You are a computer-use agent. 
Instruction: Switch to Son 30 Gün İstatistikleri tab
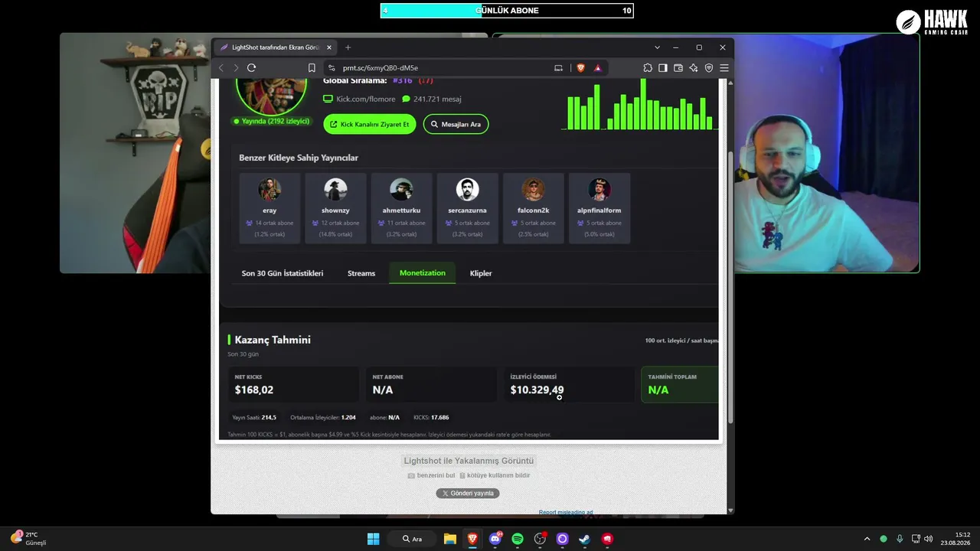[x=283, y=273]
